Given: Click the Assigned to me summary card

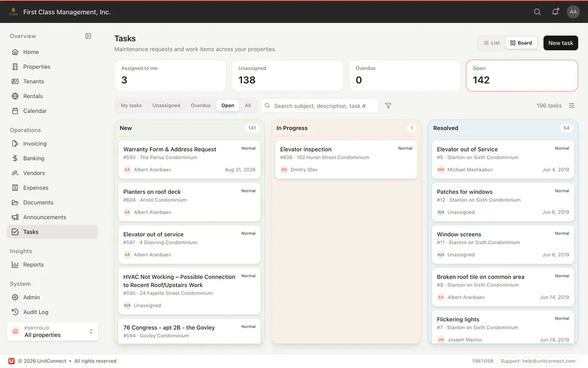Looking at the screenshot, I should pos(170,75).
